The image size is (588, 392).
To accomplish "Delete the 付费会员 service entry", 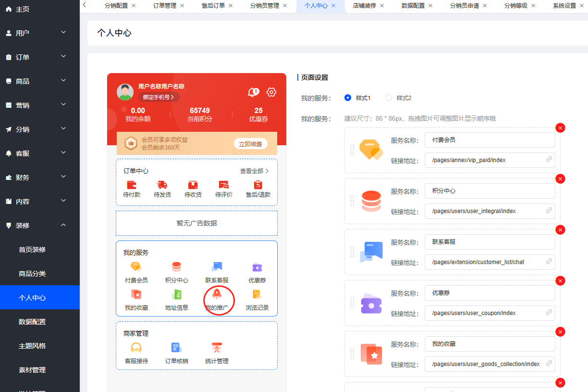I will pos(560,127).
